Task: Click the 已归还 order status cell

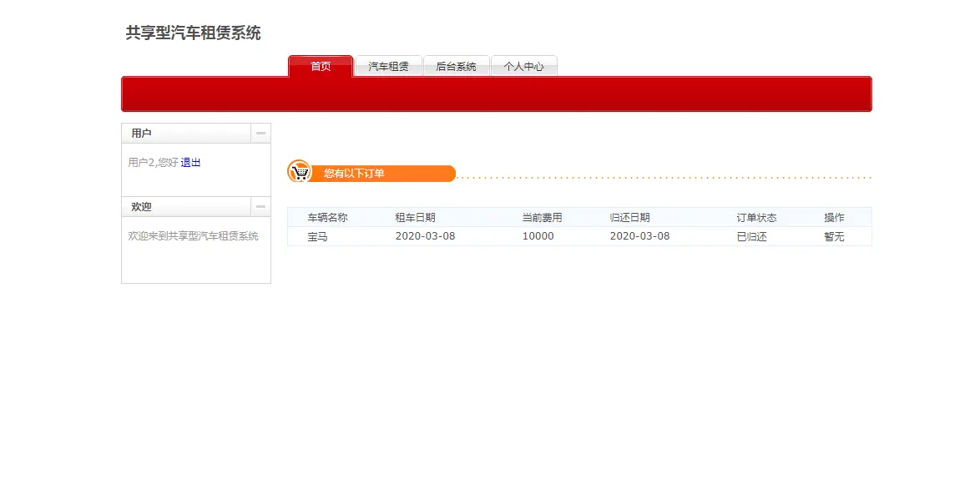Action: point(752,236)
